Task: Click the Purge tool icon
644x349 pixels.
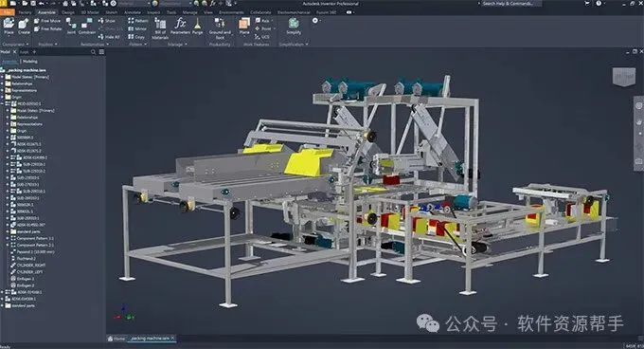Action: [x=198, y=26]
